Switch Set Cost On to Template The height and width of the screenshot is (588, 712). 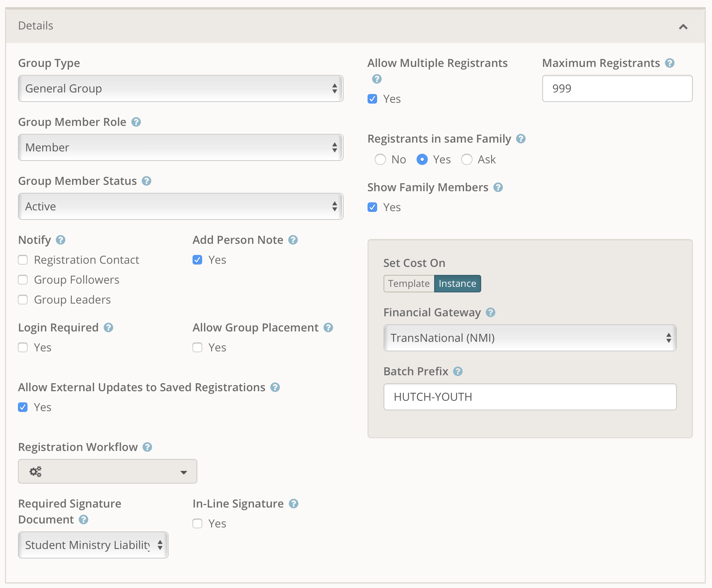tap(409, 284)
